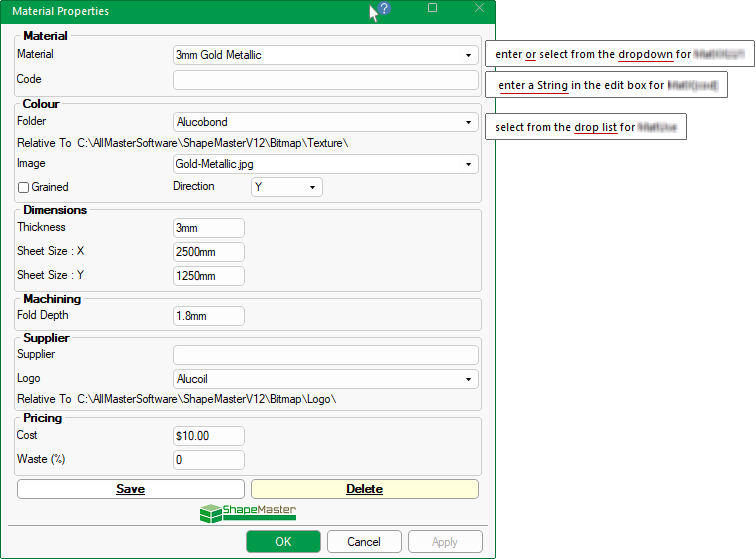Viewport: 756px width, 559px height.
Task: Close the Material Properties dialog
Action: 479,8
